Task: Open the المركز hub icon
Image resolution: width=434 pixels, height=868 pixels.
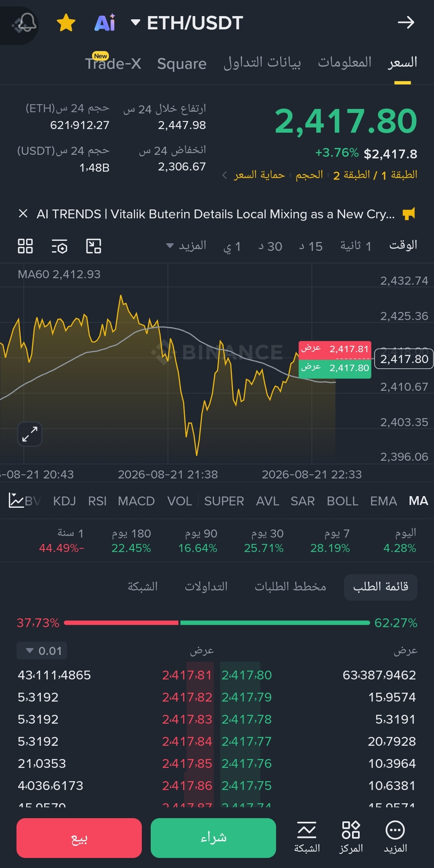Action: (351, 837)
